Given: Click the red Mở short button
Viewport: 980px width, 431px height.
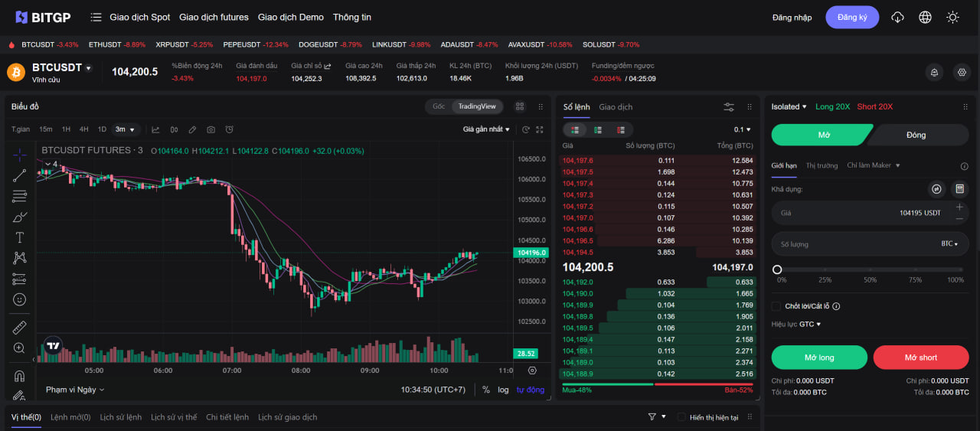Looking at the screenshot, I should pyautogui.click(x=921, y=358).
